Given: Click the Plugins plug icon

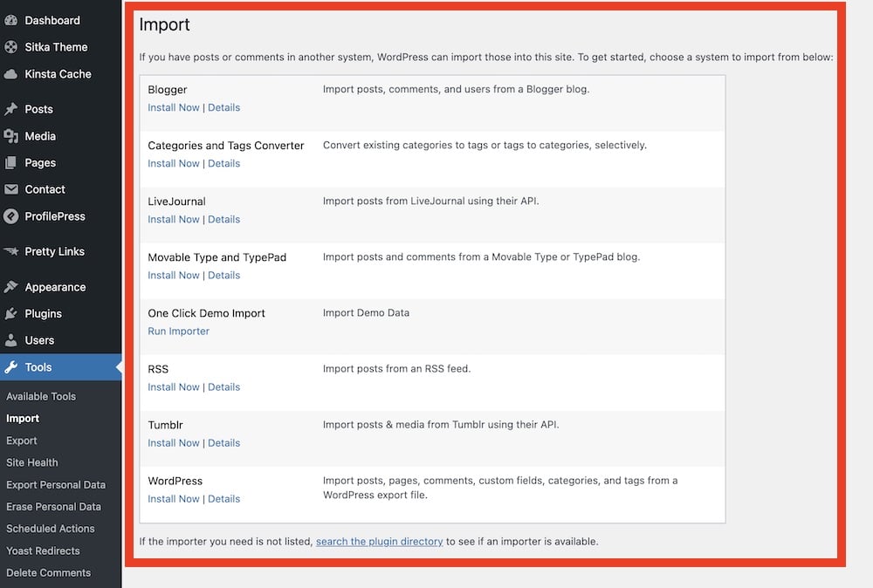Looking at the screenshot, I should [11, 314].
